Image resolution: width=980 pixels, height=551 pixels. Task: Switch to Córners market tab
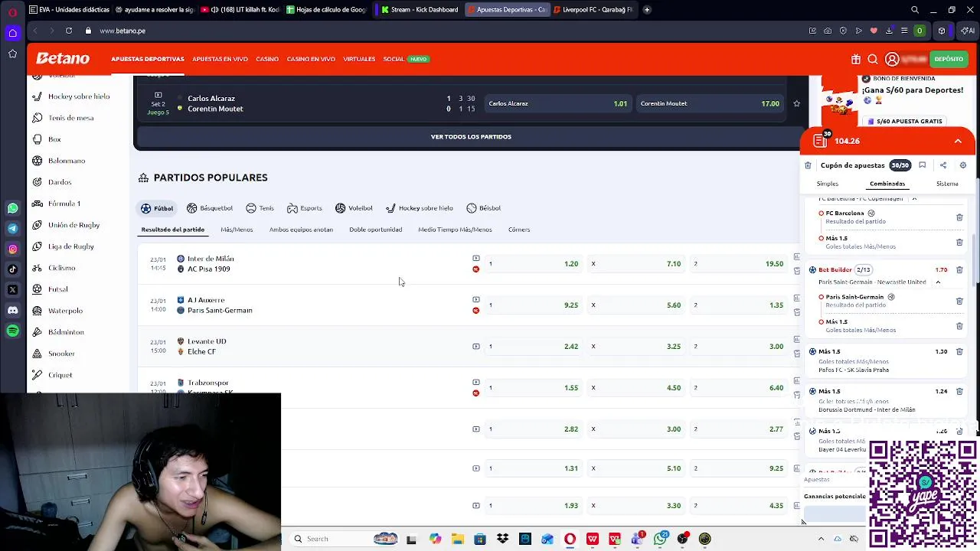tap(519, 230)
